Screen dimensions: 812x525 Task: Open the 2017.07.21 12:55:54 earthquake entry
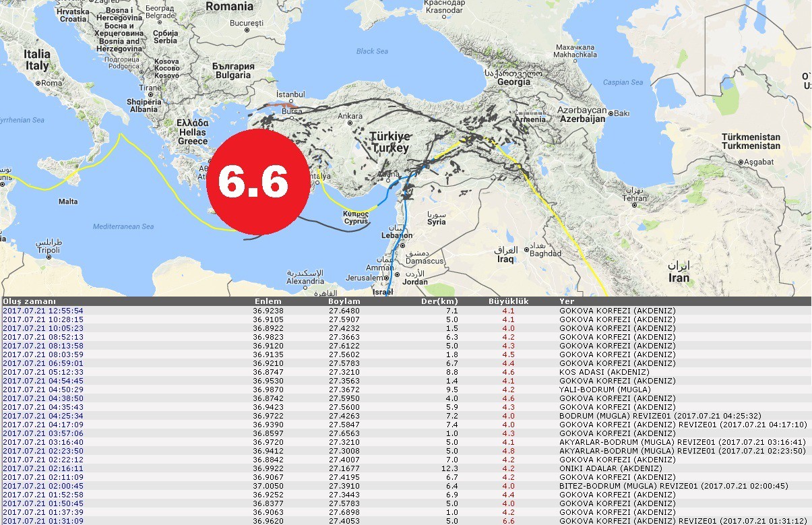tap(43, 311)
